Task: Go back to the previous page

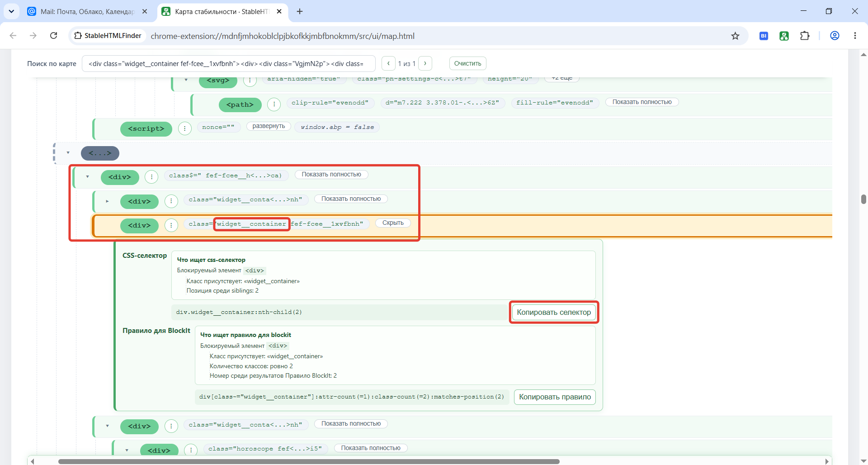Action: tap(13, 36)
